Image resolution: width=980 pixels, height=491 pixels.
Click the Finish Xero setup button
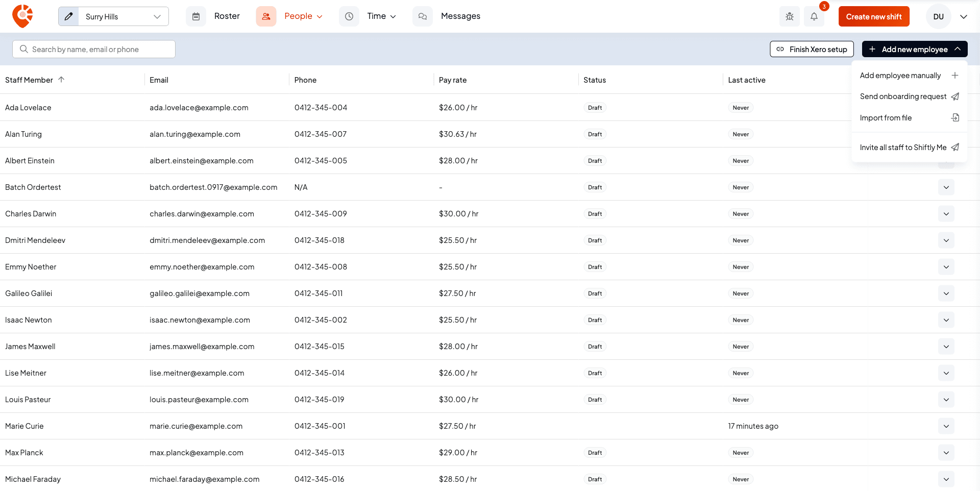click(x=812, y=49)
